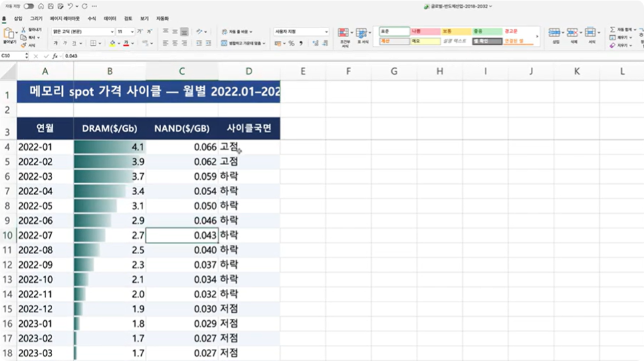644x361 pixels.
Task: Toggle bold (가) formatting
Action: [56, 43]
